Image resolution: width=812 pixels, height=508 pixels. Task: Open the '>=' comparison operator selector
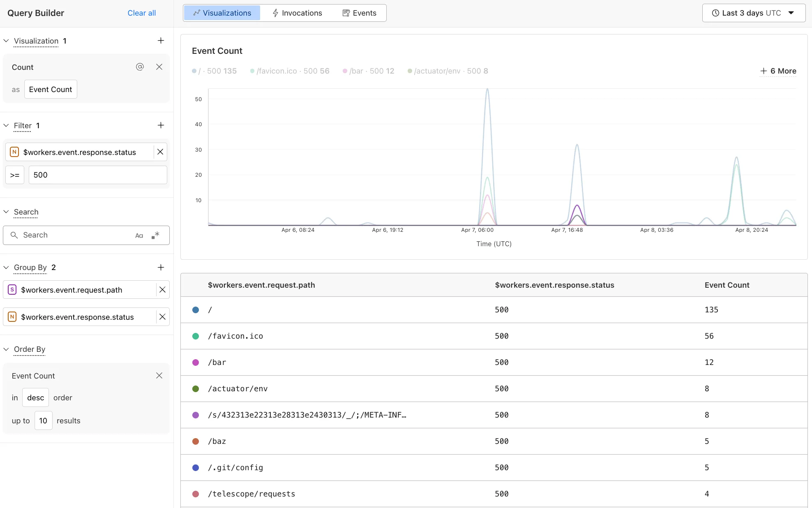(14, 175)
